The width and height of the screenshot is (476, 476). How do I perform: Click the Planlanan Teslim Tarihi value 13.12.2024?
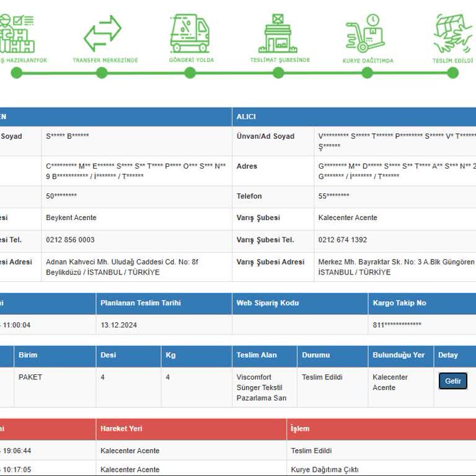(x=119, y=325)
